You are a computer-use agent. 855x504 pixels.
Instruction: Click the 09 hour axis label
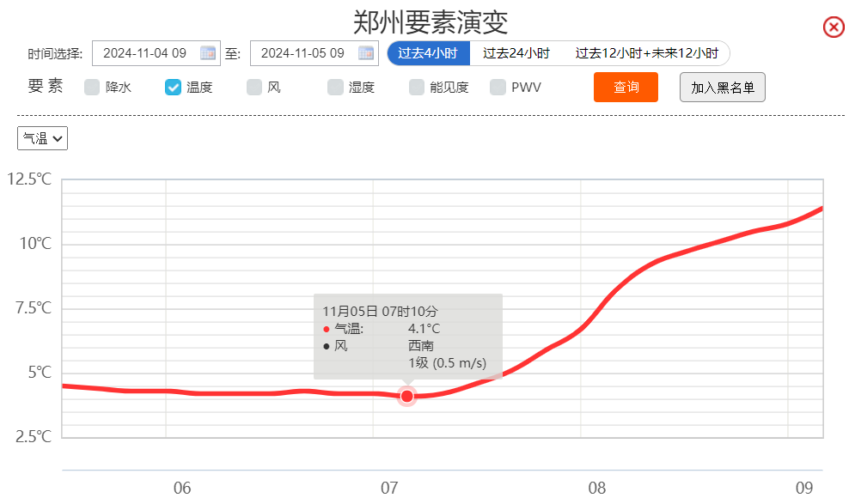[x=804, y=488]
